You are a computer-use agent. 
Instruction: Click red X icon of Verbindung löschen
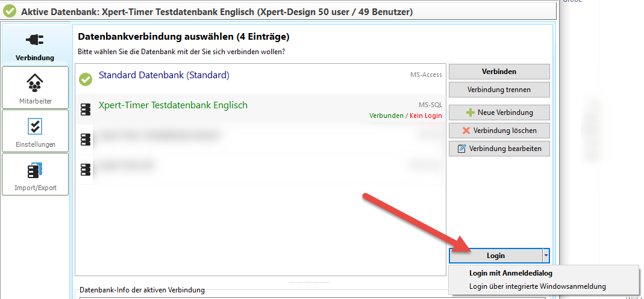point(466,131)
